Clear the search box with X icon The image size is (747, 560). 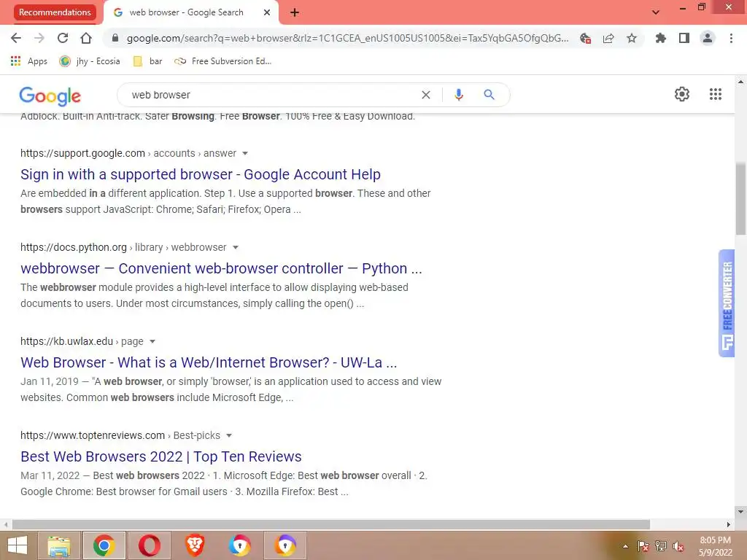(426, 95)
